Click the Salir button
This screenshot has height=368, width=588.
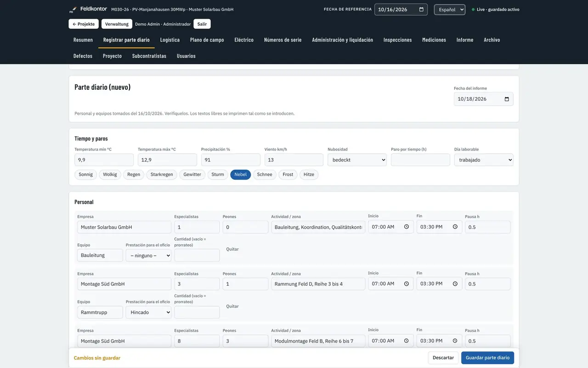tap(202, 24)
